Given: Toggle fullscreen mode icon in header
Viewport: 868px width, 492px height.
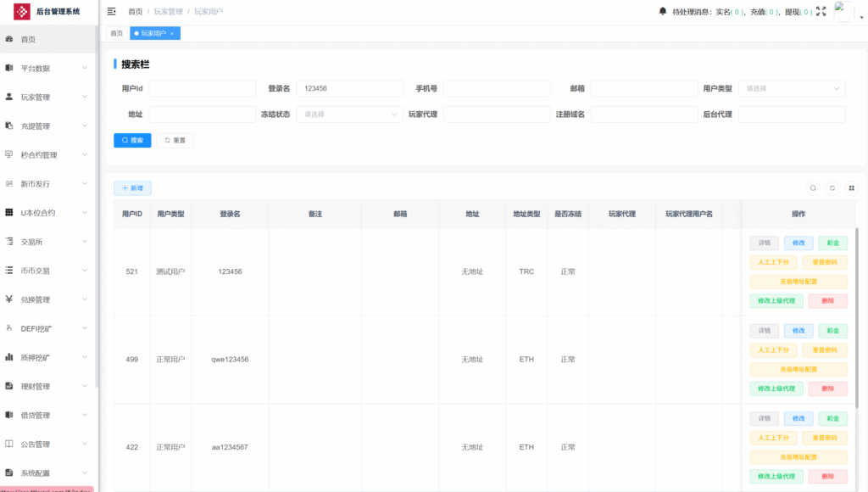Looking at the screenshot, I should point(821,12).
